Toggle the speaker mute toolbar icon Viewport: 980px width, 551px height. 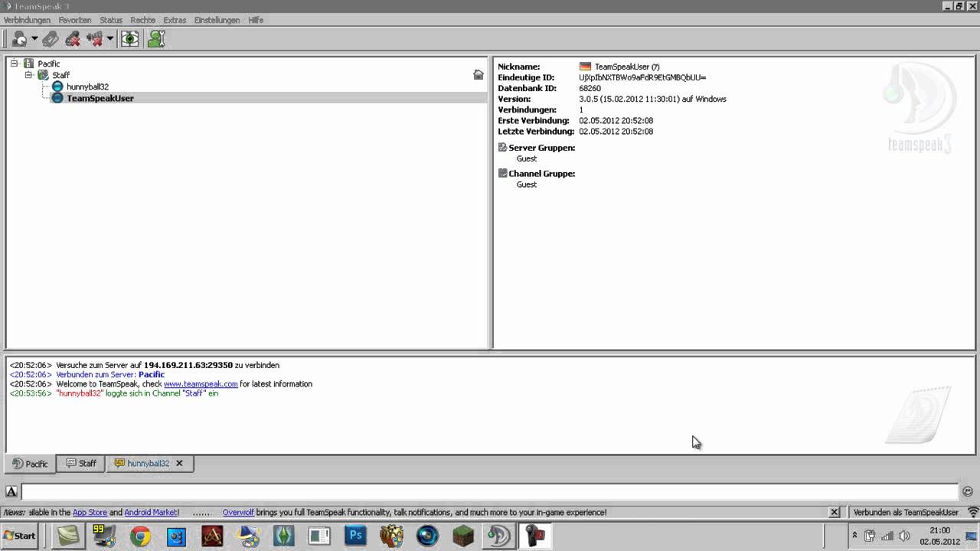(95, 38)
